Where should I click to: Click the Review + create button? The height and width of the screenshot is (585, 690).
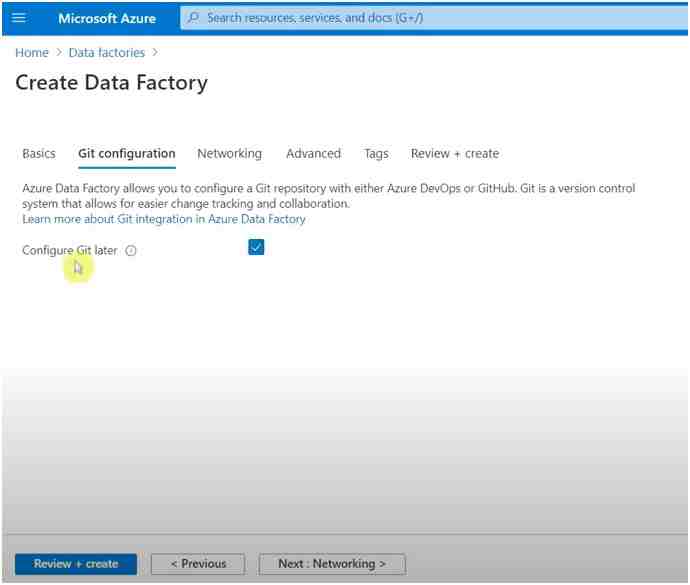pos(76,564)
